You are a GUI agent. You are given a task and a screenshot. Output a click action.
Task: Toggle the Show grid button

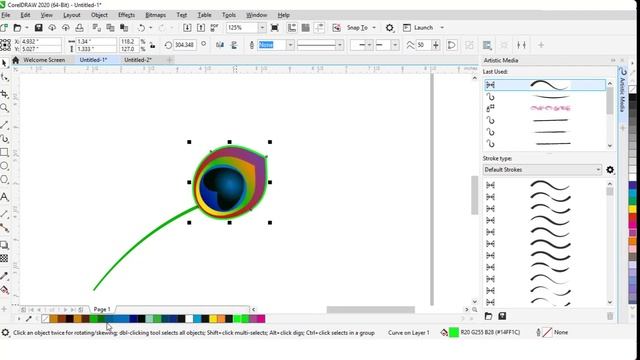point(305,28)
